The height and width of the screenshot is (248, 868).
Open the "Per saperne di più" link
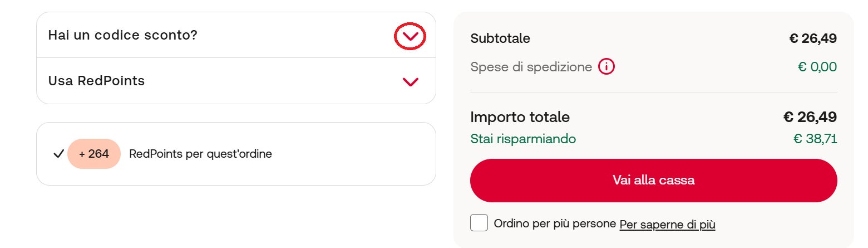pyautogui.click(x=667, y=225)
